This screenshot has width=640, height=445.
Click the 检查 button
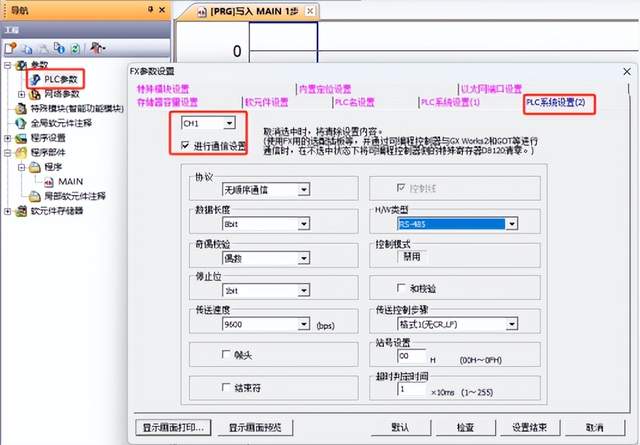click(464, 427)
